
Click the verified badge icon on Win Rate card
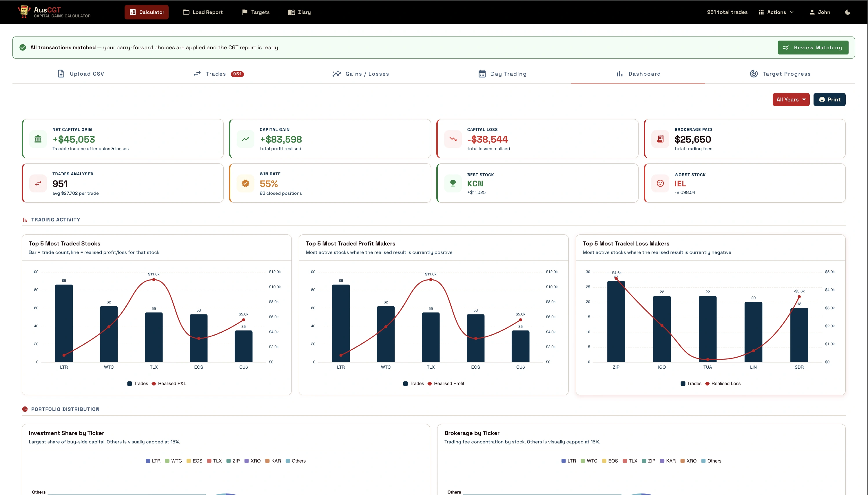tap(245, 183)
